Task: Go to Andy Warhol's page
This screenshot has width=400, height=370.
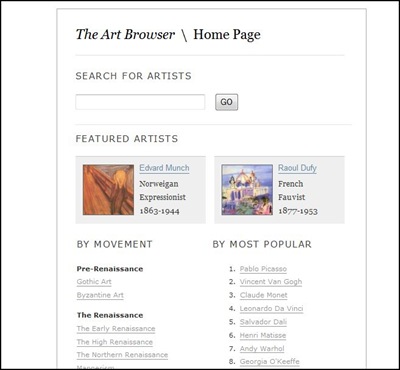Action: [x=262, y=349]
